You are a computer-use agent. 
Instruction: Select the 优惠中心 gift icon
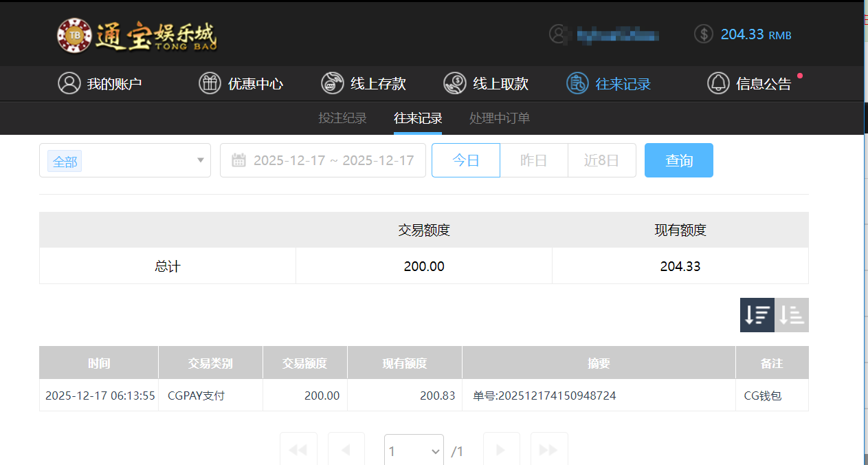coord(209,83)
